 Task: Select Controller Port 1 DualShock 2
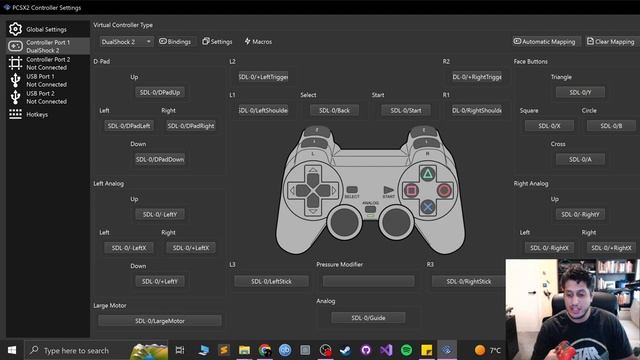point(48,46)
